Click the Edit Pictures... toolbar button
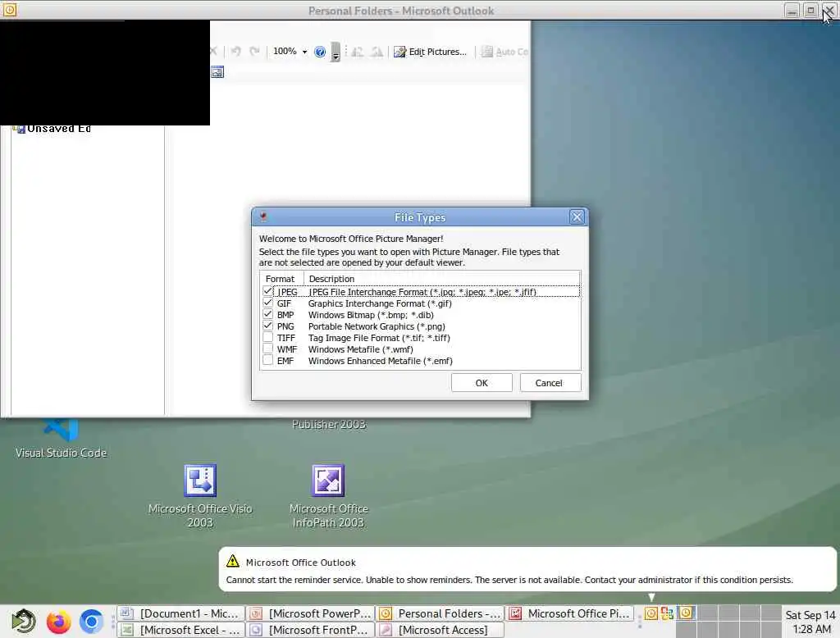This screenshot has width=840, height=638. point(431,52)
